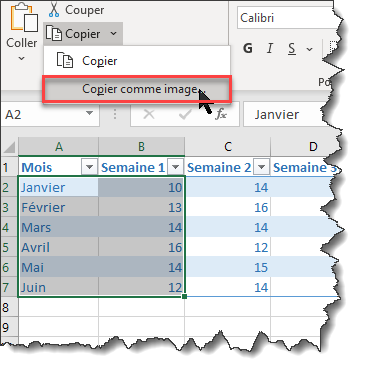Open the Mois filter dropdown
Screen dimensions: 367x375
(89, 167)
